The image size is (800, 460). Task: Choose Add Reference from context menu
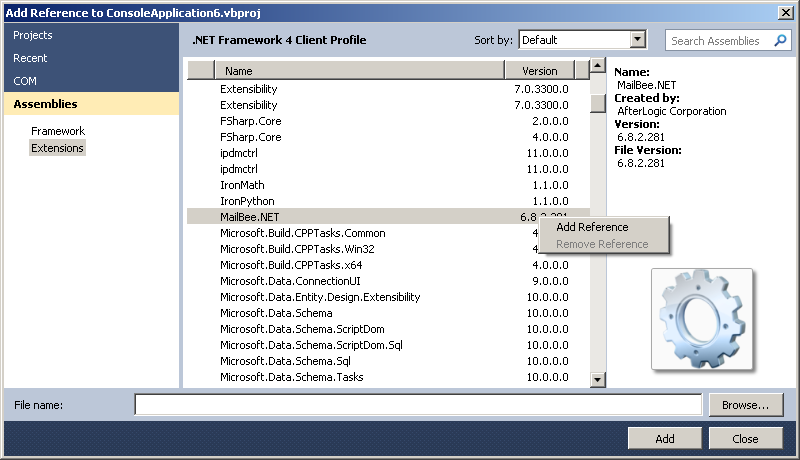tap(592, 227)
